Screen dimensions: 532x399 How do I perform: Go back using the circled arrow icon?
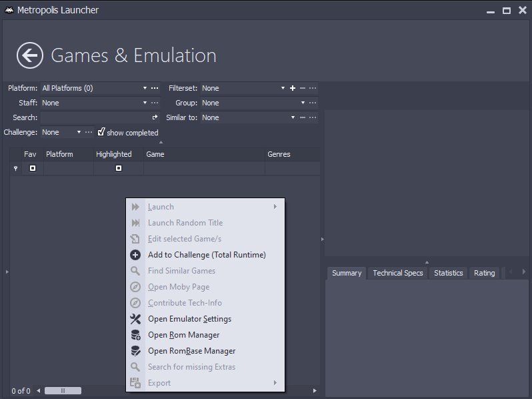30,55
